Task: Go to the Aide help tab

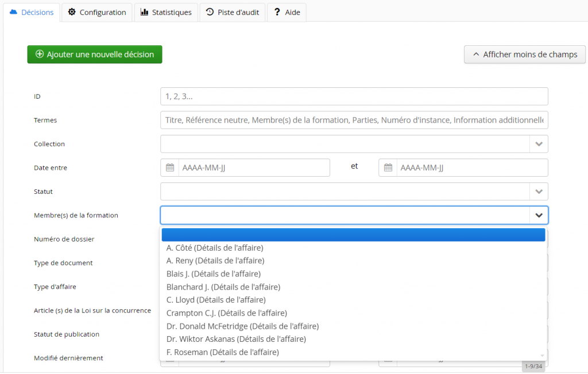Action: 287,12
